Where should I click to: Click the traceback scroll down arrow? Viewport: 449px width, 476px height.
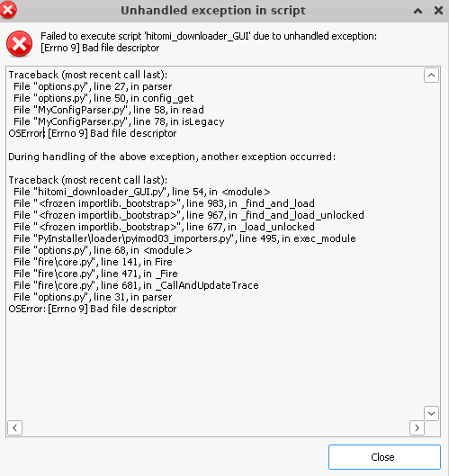[431, 413]
